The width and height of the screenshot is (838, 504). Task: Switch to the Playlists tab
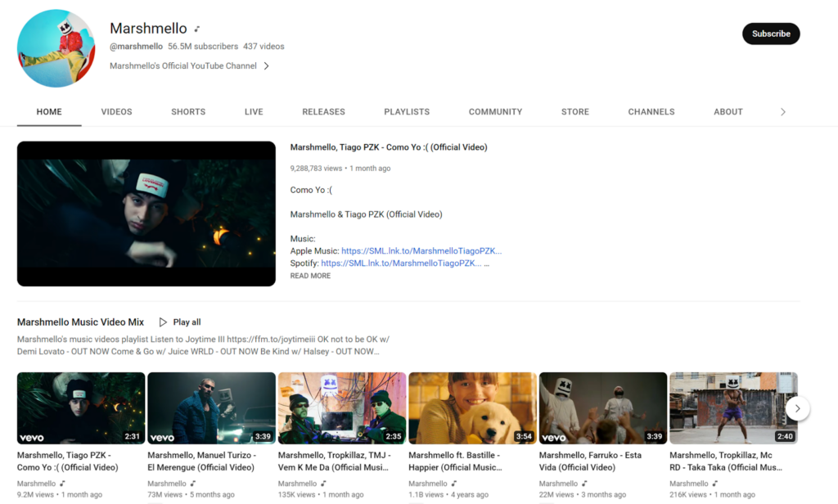(x=407, y=112)
